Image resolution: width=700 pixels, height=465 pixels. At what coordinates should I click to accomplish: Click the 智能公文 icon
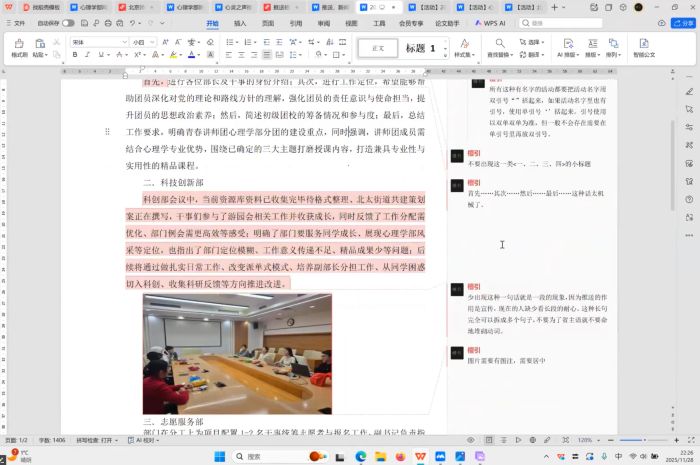(x=644, y=48)
